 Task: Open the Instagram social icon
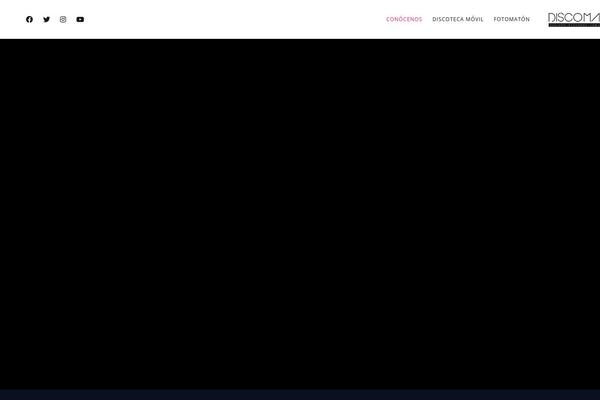point(63,19)
